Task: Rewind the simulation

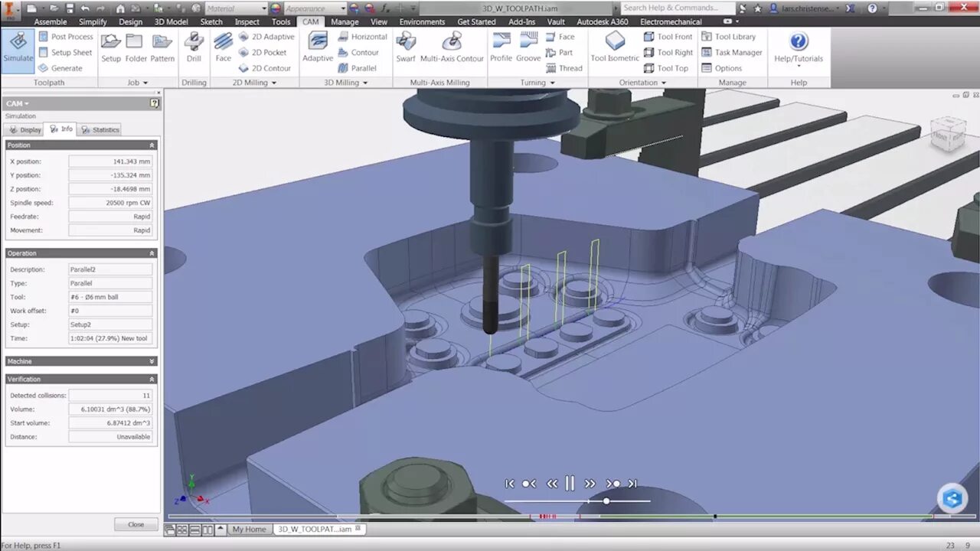Action: pos(551,484)
